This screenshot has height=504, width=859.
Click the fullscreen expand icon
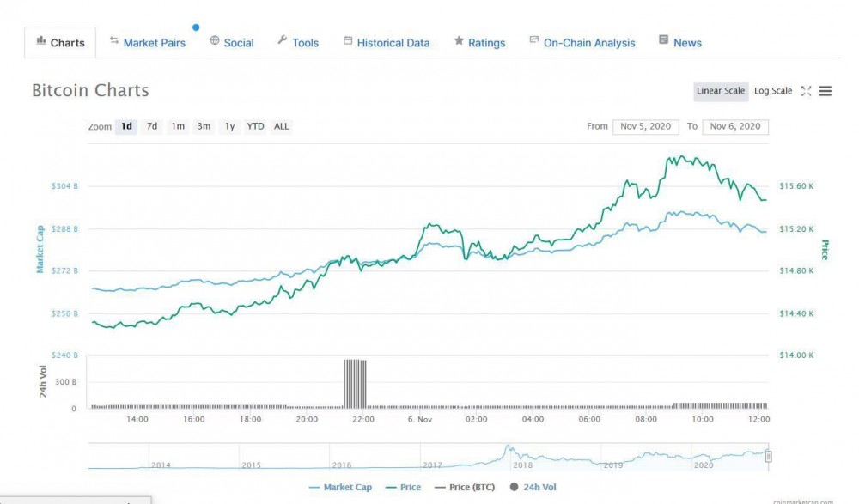(806, 90)
